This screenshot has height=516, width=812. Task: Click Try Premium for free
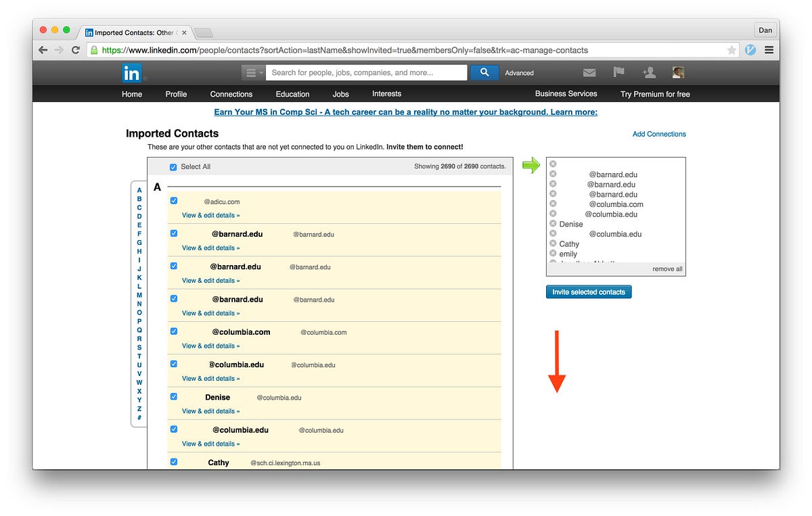[655, 94]
